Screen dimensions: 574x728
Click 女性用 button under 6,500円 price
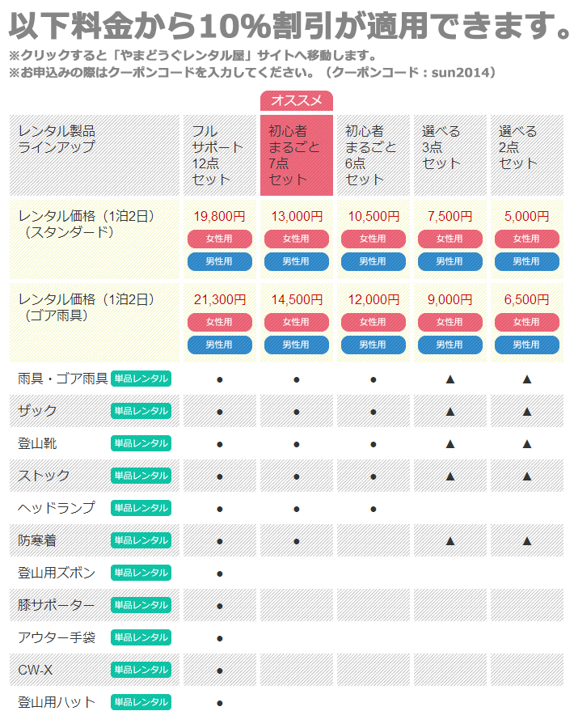[x=526, y=322]
